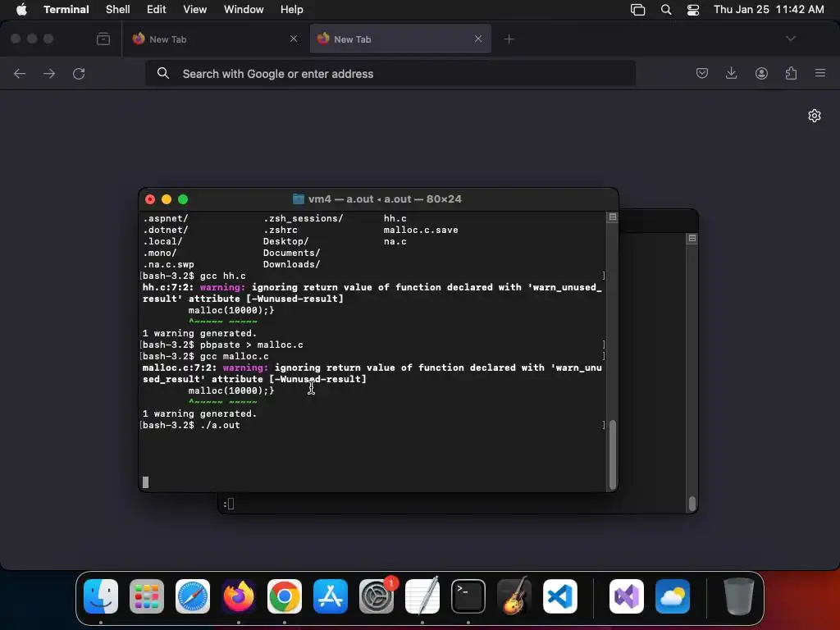This screenshot has width=840, height=630.
Task: Open Visual Studio Code from the Dock
Action: (x=559, y=596)
